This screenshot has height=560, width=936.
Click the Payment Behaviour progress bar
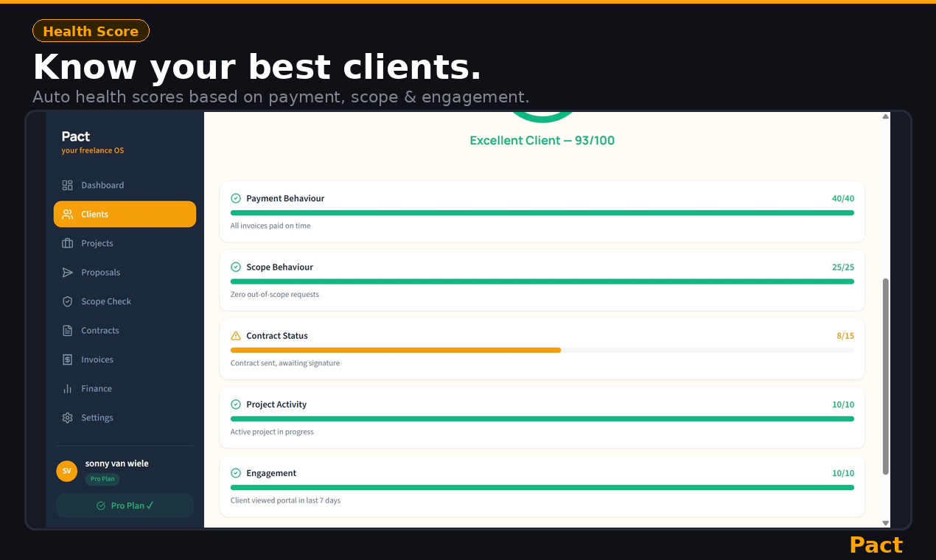coord(542,213)
